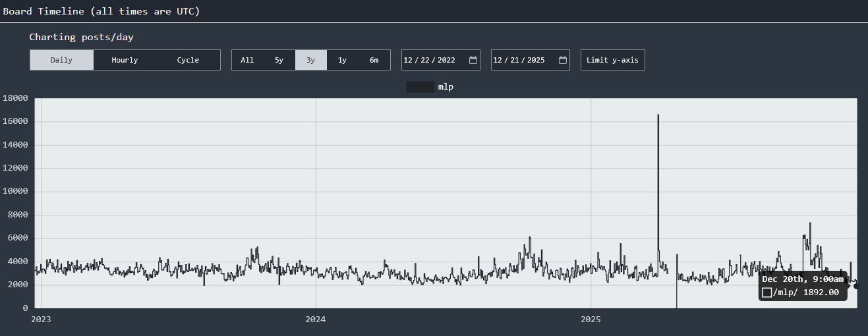Click the 2025 x-axis label
Viewport: 868px width, 336px height.
tap(591, 320)
